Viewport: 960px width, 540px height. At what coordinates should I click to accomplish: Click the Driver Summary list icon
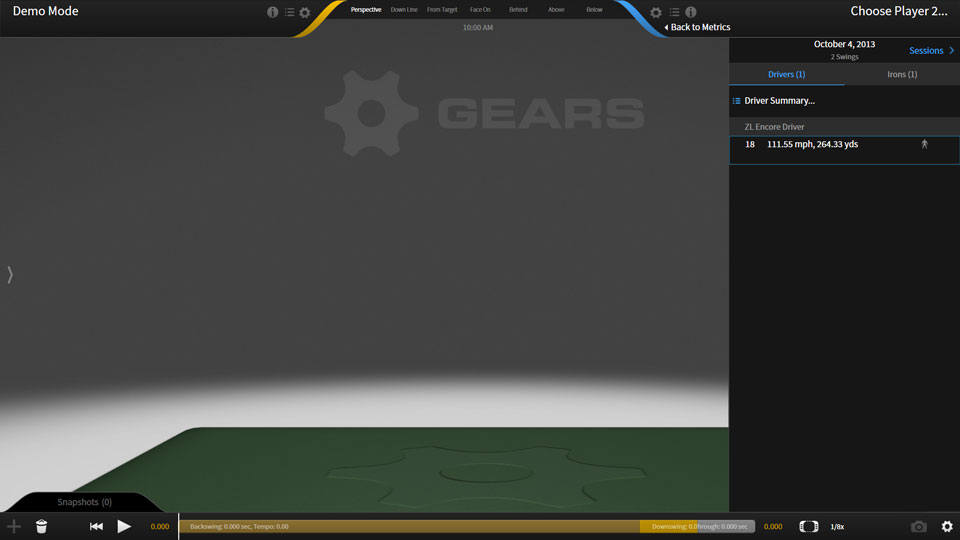pos(737,101)
